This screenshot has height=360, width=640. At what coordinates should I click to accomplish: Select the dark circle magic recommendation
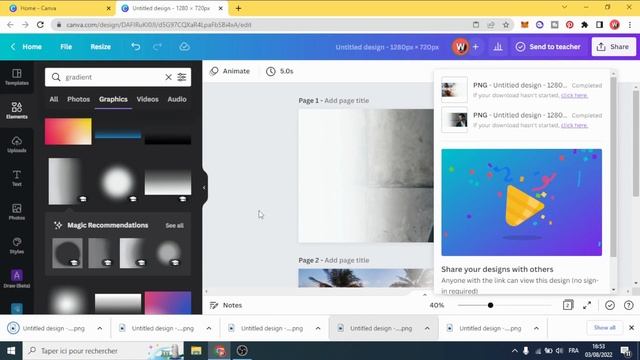pos(67,253)
